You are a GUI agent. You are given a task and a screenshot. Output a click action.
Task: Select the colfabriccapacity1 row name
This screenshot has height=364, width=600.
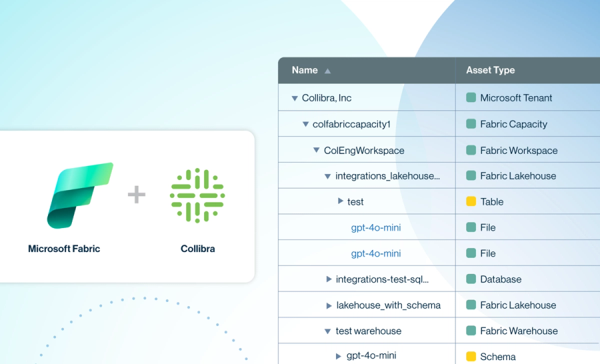tap(351, 124)
